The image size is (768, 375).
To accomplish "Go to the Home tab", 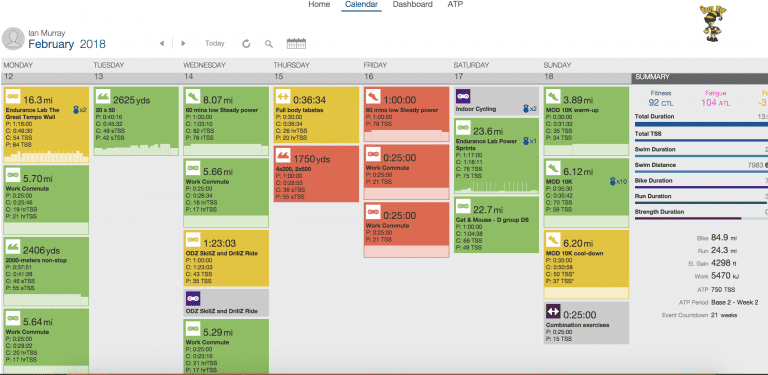I will tap(319, 4).
